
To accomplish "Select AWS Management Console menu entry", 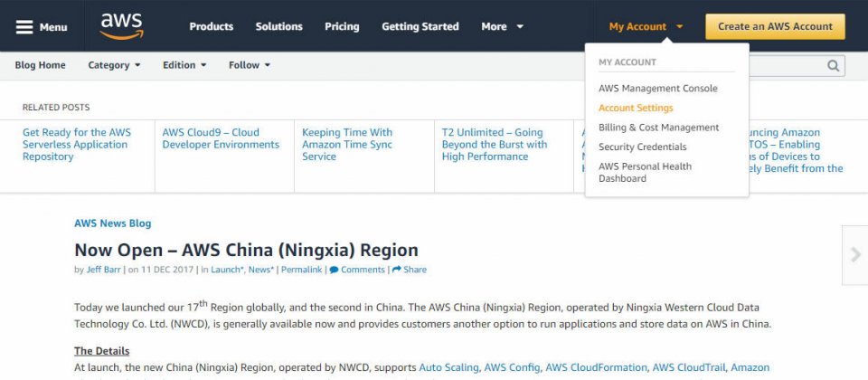I will point(657,89).
